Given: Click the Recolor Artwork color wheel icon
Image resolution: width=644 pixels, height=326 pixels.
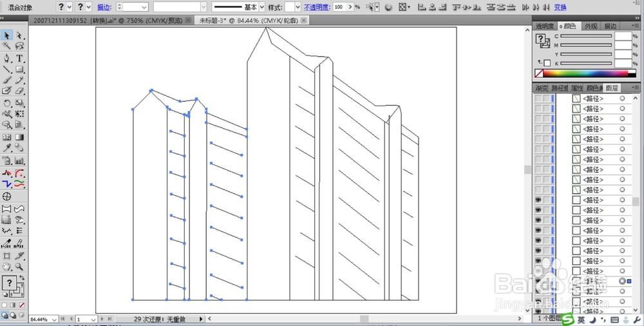Looking at the screenshot, I should click(388, 7).
